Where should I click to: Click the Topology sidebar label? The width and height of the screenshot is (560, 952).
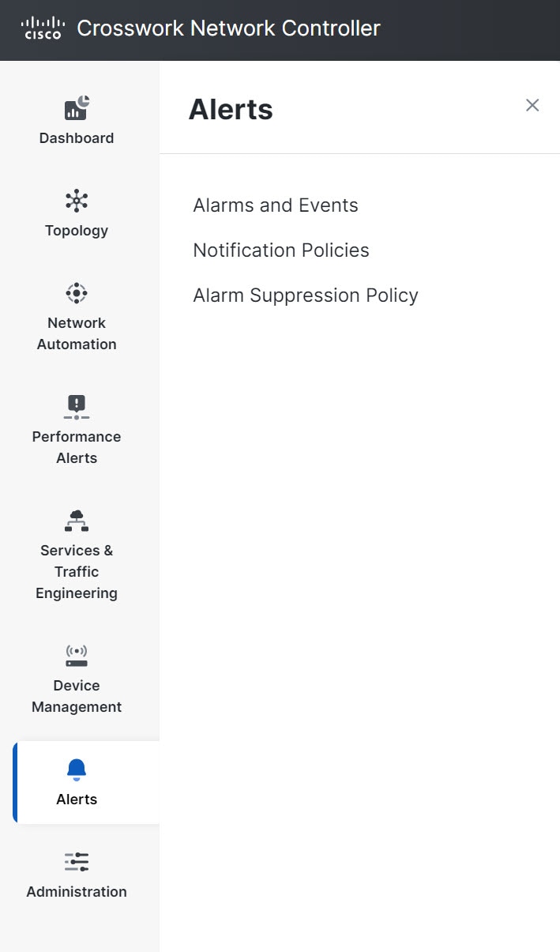(76, 230)
